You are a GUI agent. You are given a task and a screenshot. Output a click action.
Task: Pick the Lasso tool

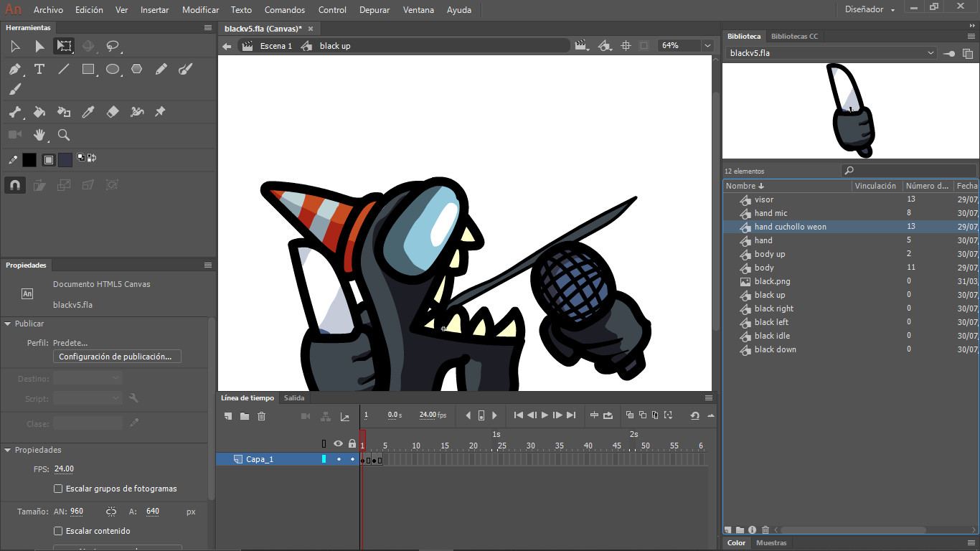pos(113,47)
